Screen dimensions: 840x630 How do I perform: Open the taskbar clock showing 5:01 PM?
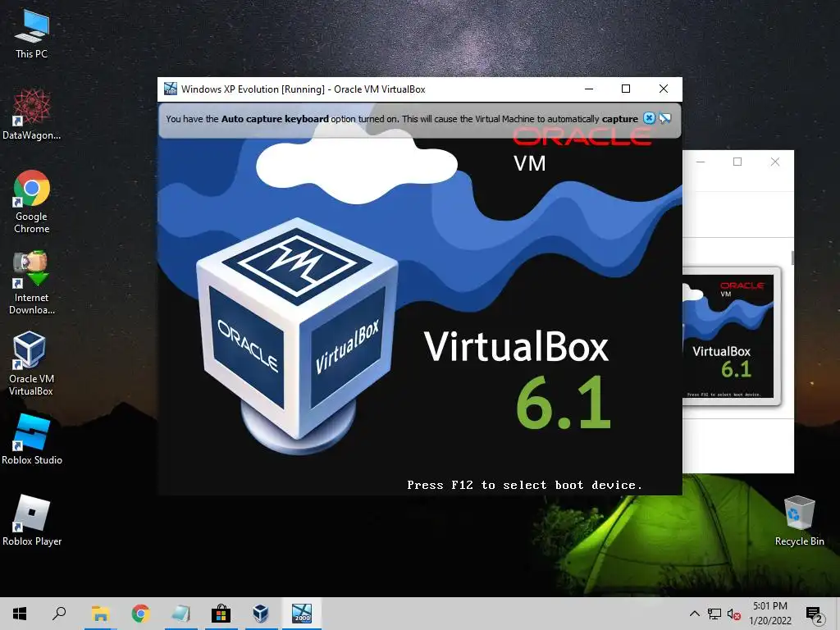click(x=769, y=614)
